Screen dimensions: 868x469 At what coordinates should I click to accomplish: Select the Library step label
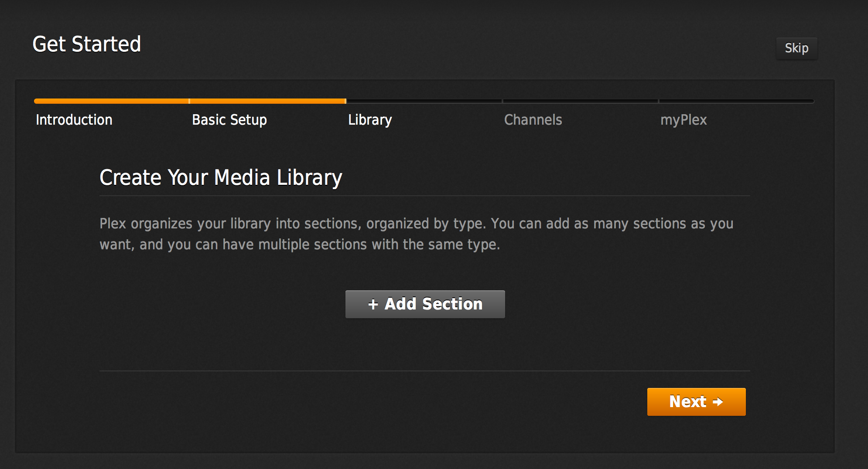click(x=370, y=120)
